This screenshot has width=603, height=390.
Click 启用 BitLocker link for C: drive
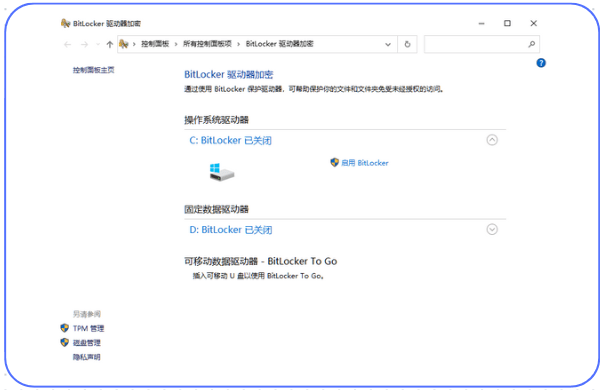pos(365,163)
